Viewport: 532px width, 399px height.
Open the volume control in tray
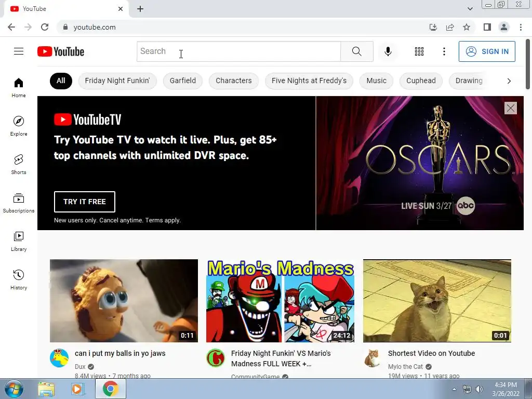(478, 389)
